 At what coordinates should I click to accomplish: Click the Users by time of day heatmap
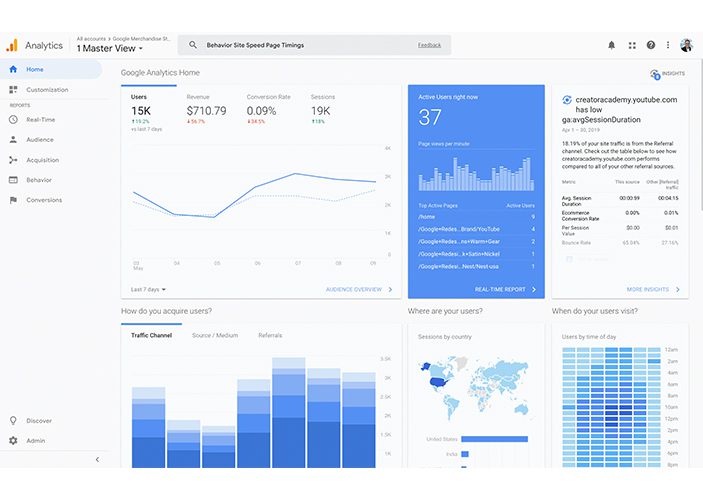click(x=611, y=407)
